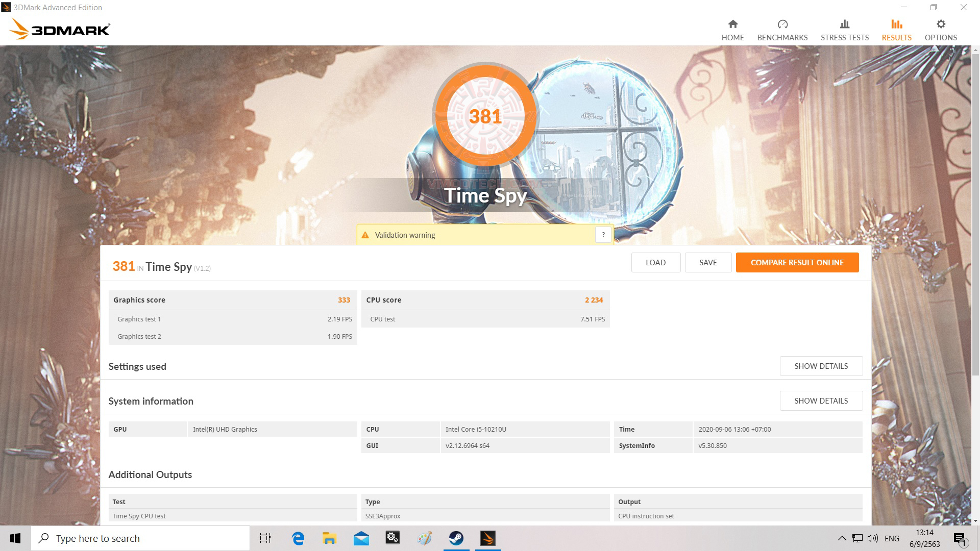Click the validation warning help question mark

(x=603, y=235)
